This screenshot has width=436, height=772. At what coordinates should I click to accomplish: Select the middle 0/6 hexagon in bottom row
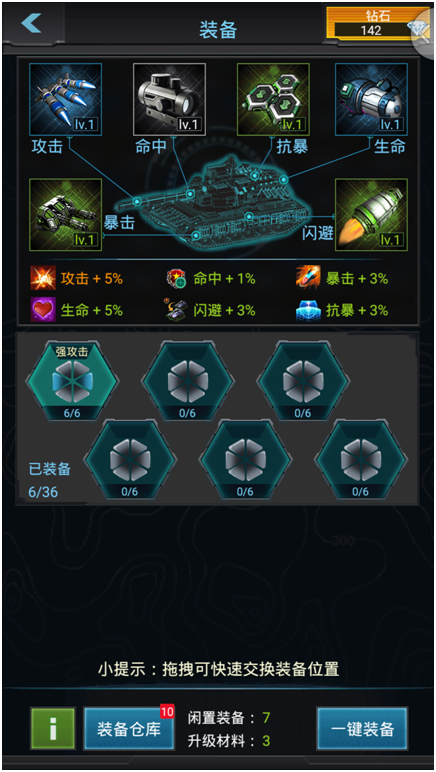[x=245, y=459]
